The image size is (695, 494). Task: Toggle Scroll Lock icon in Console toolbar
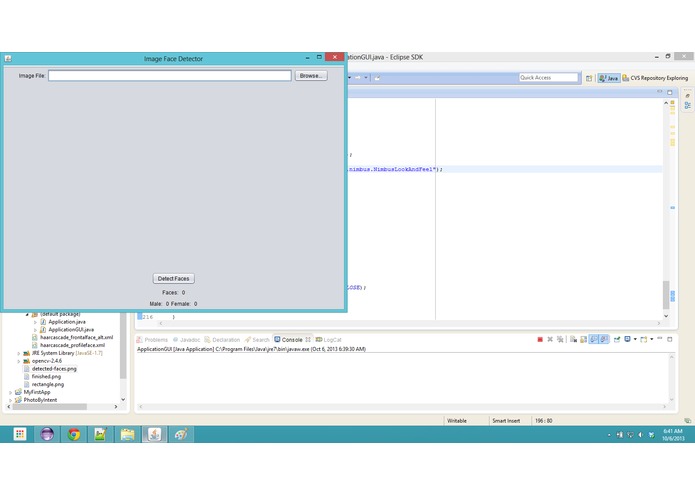click(x=583, y=339)
